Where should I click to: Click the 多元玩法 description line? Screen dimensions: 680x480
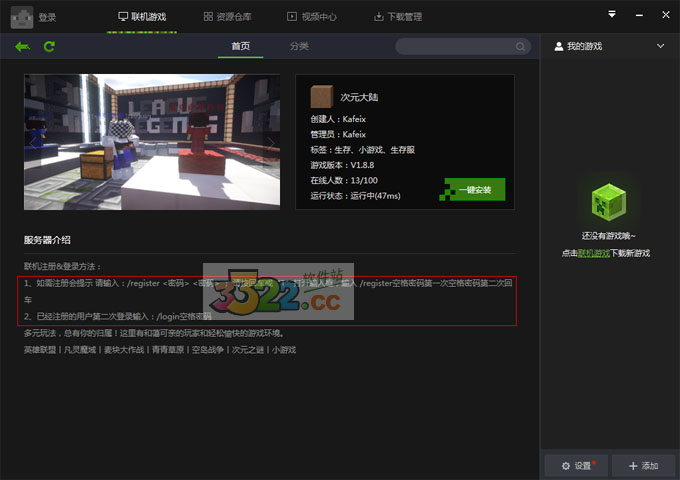point(155,333)
